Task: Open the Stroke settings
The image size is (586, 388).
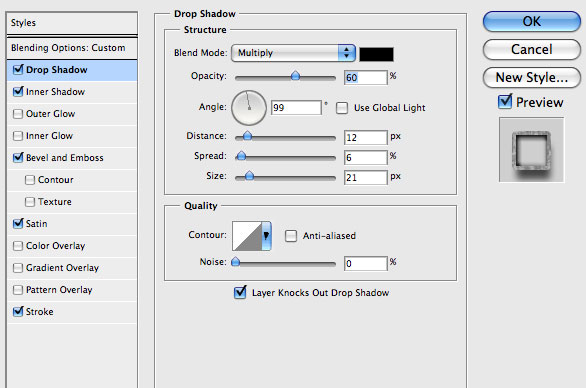Action: [40, 312]
